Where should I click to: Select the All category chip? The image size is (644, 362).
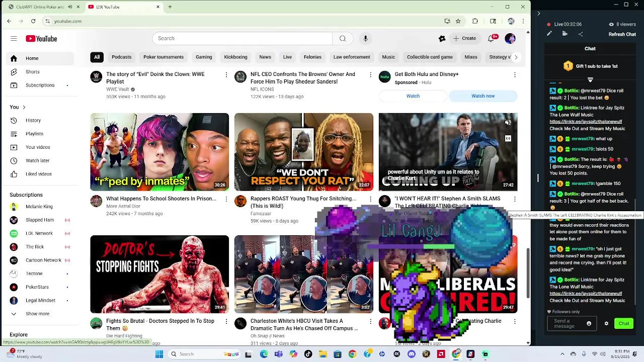pos(97,57)
